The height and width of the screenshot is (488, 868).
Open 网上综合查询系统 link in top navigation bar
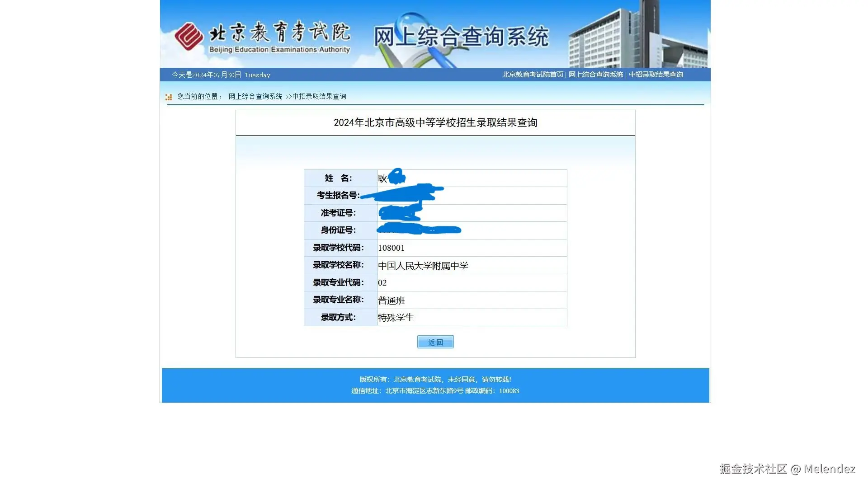(595, 75)
